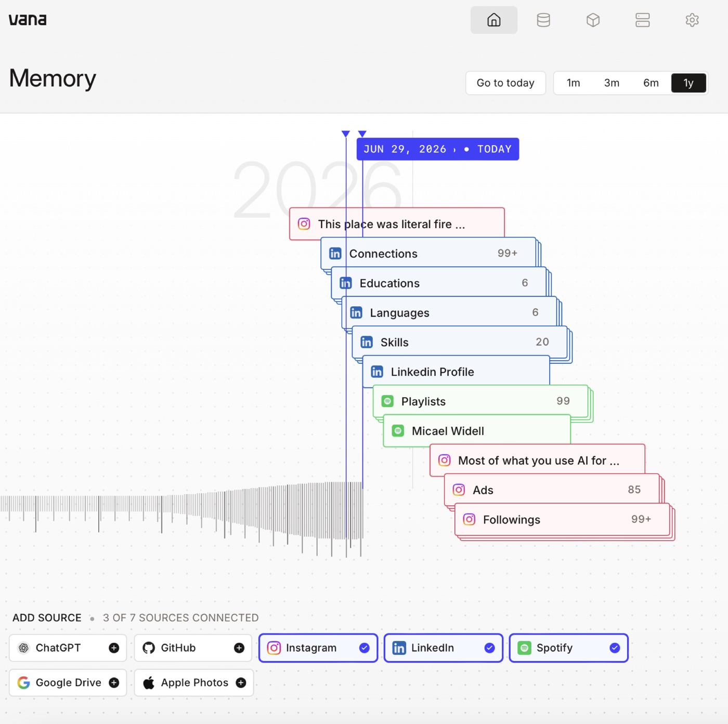Click the GitHub octocat icon
This screenshot has width=728, height=724.
pos(149,648)
